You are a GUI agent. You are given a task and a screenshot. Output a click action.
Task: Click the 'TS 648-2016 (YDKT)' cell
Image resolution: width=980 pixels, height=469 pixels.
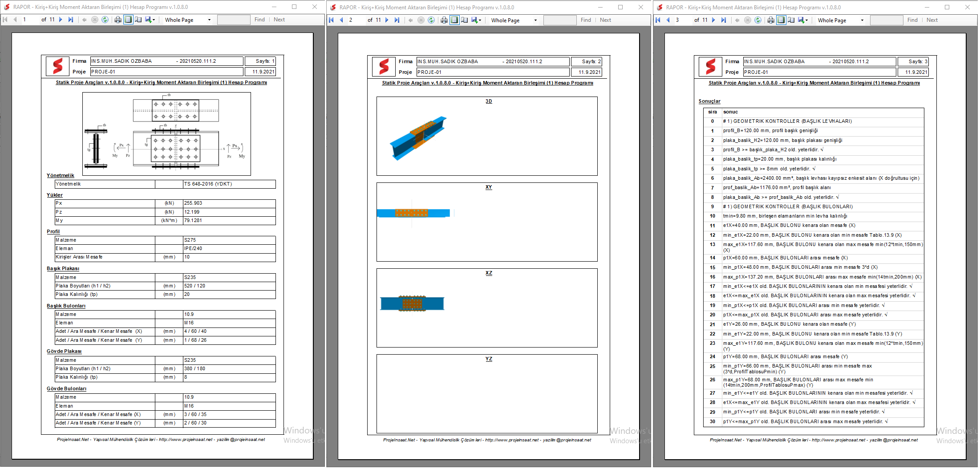tap(229, 184)
